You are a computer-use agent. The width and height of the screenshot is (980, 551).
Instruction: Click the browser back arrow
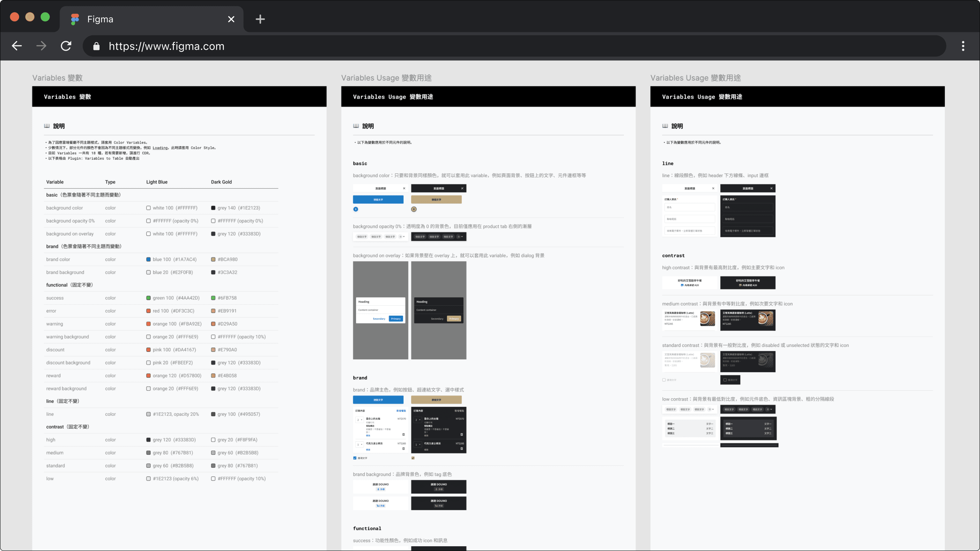click(17, 46)
